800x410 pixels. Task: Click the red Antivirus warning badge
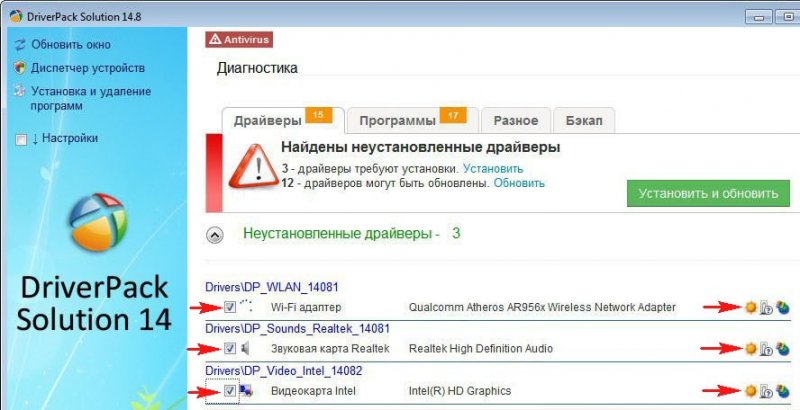[x=239, y=39]
